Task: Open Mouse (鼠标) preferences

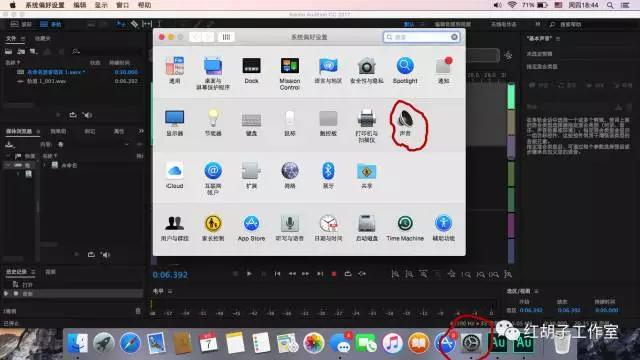Action: click(290, 122)
